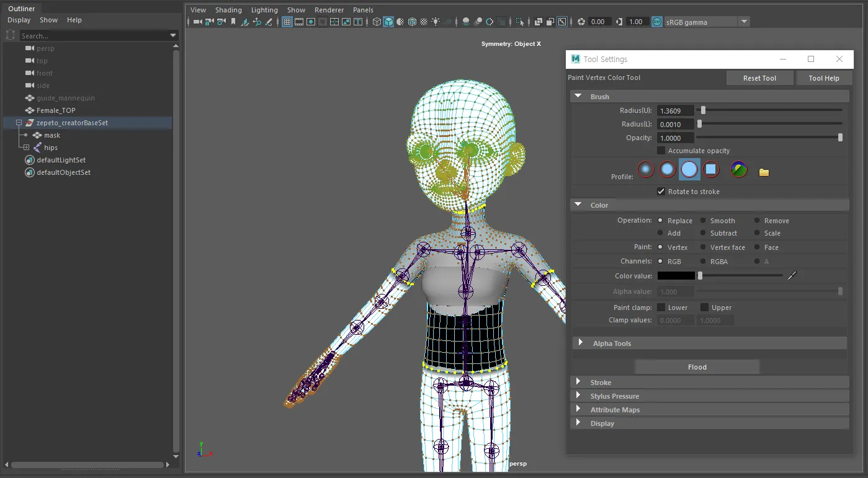Uncheck Rotate to stroke
This screenshot has height=478, width=868.
click(x=661, y=192)
